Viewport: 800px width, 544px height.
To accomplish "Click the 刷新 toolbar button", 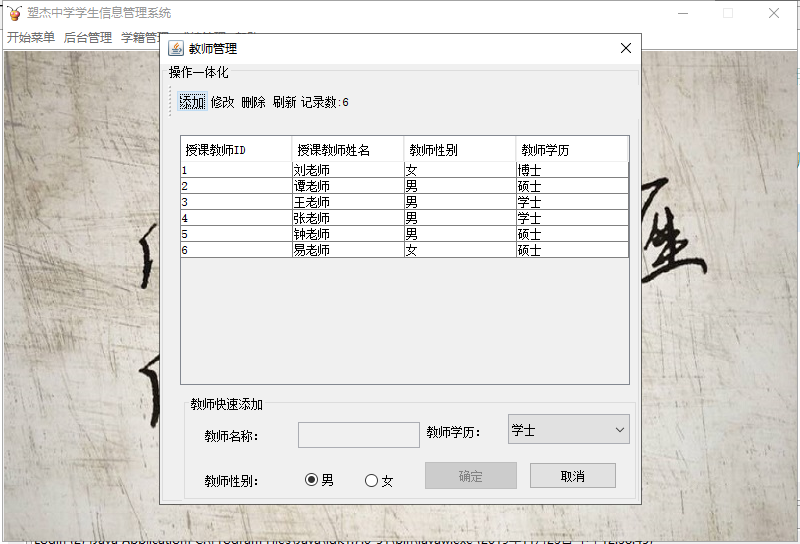I will click(284, 102).
